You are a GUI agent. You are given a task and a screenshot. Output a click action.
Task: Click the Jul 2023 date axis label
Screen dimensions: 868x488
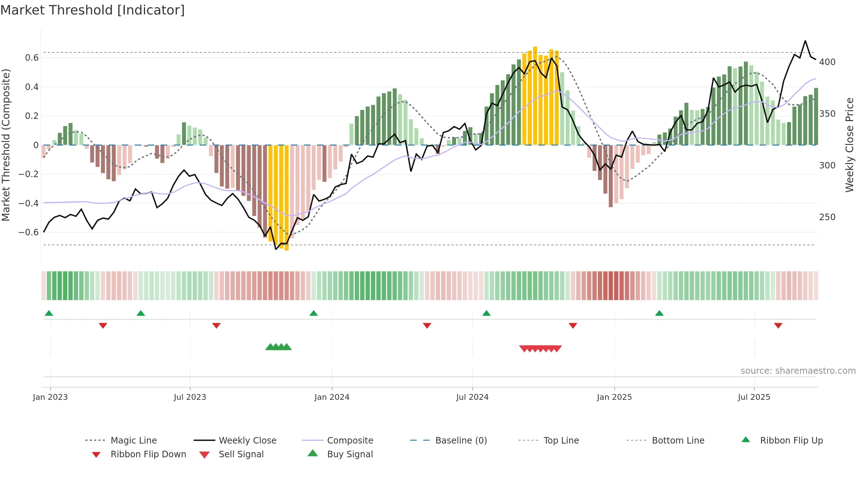190,397
